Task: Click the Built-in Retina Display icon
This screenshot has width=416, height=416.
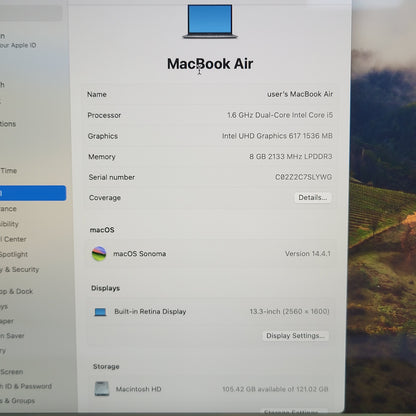Action: point(100,312)
